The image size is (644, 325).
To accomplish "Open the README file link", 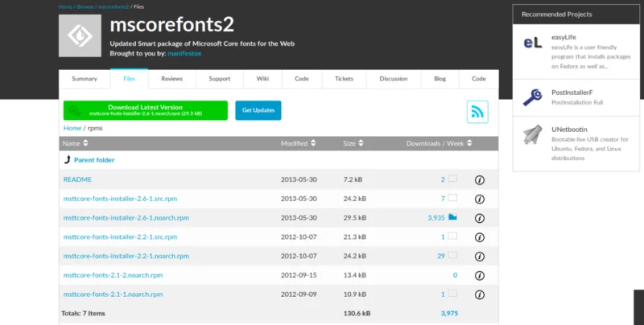I will coord(77,179).
